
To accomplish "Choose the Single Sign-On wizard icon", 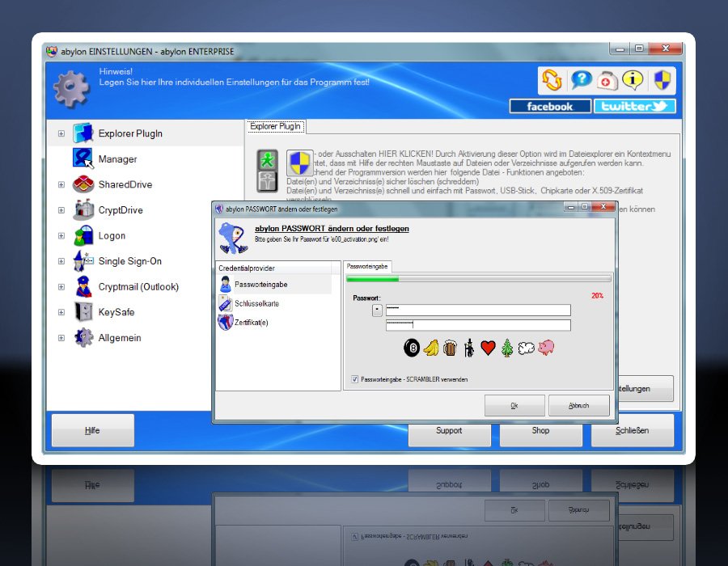I will [x=83, y=260].
